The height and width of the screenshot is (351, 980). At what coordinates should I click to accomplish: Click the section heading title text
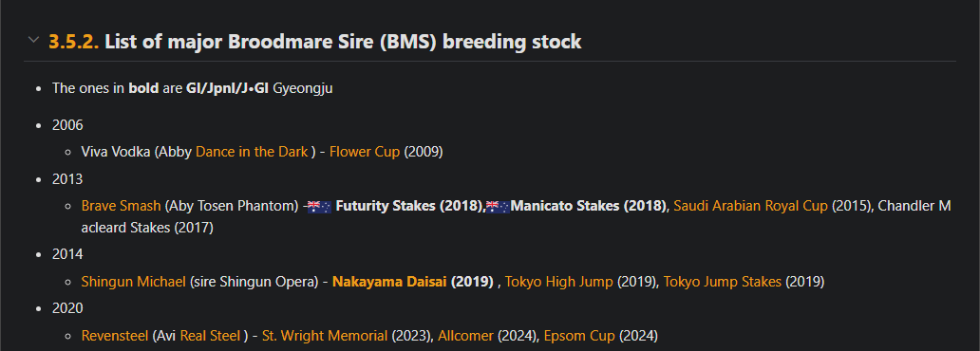coord(343,42)
